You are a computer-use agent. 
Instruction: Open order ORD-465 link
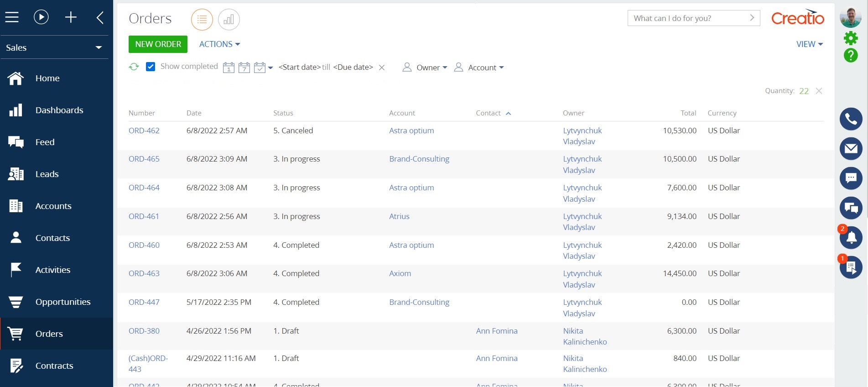pos(144,159)
